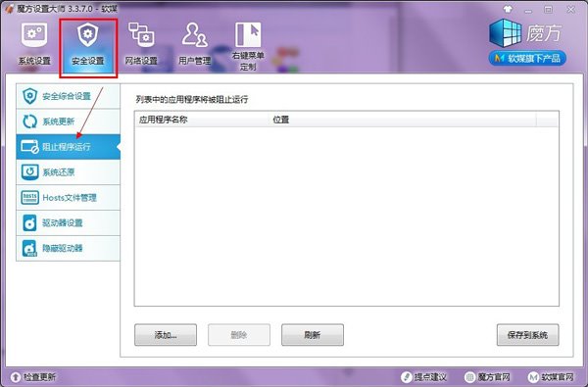Open the 用户管理 tab
Screen dimensions: 588x387
[x=194, y=44]
